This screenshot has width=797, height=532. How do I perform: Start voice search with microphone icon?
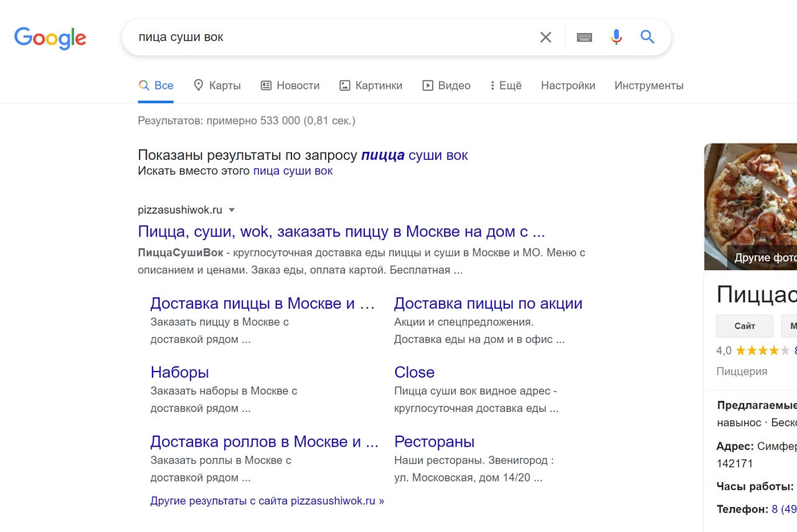coord(616,37)
